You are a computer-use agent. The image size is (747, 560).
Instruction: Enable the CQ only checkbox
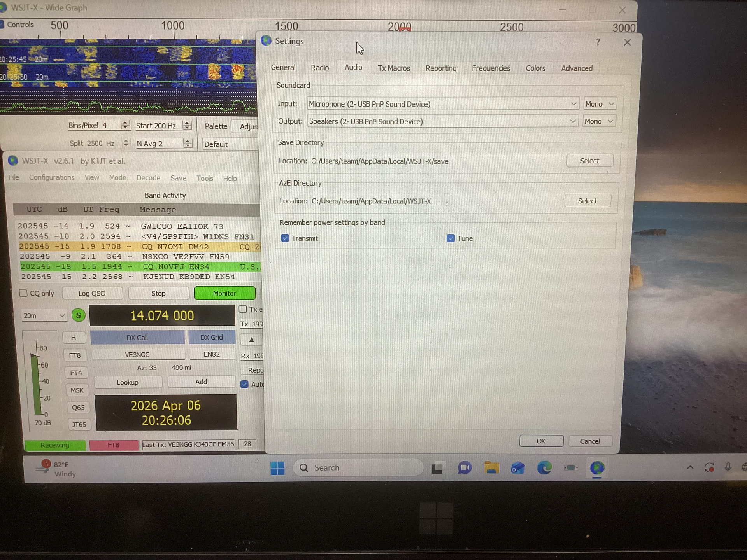23,293
